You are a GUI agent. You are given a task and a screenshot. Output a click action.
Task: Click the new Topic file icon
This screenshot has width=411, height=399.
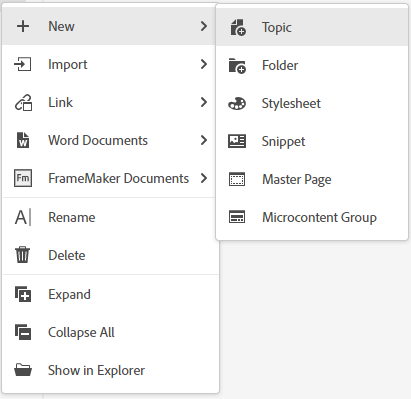coord(238,27)
